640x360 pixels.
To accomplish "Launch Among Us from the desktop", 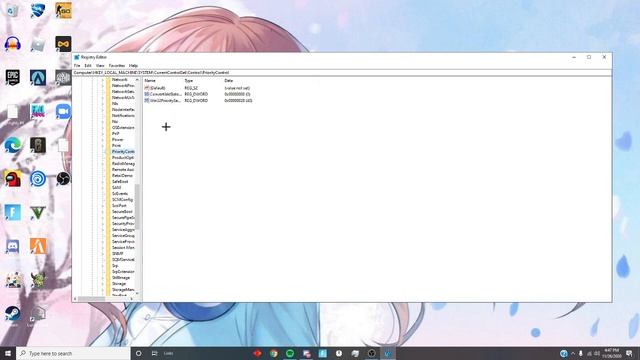I will tap(13, 178).
